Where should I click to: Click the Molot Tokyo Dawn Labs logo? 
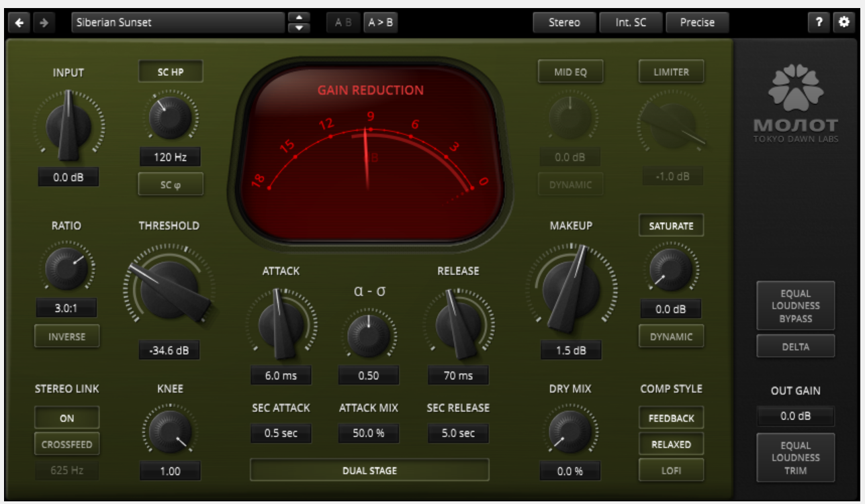tap(796, 104)
